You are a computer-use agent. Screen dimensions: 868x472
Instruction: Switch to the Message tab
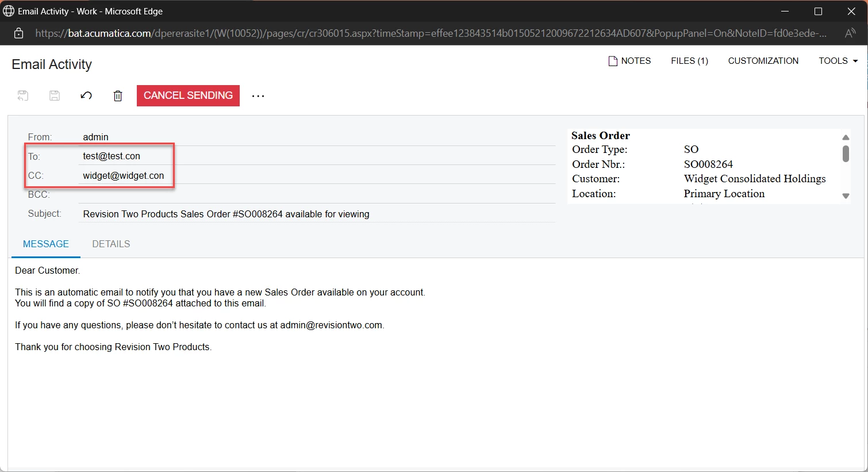click(x=46, y=244)
